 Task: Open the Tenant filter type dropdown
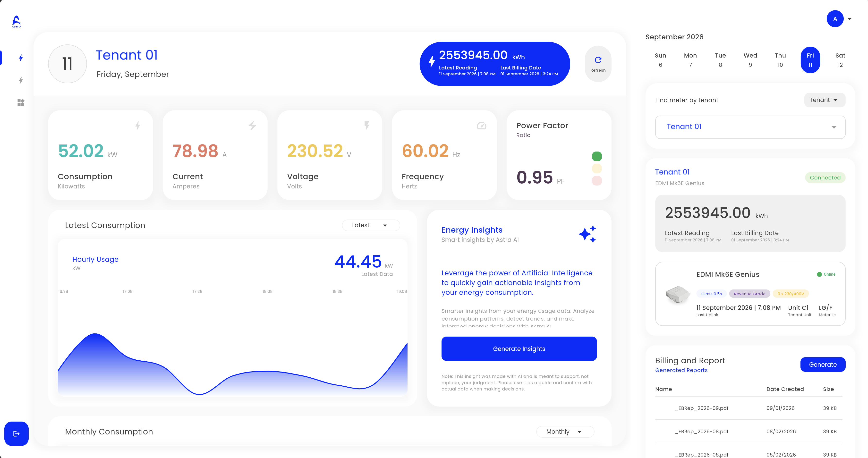point(825,100)
